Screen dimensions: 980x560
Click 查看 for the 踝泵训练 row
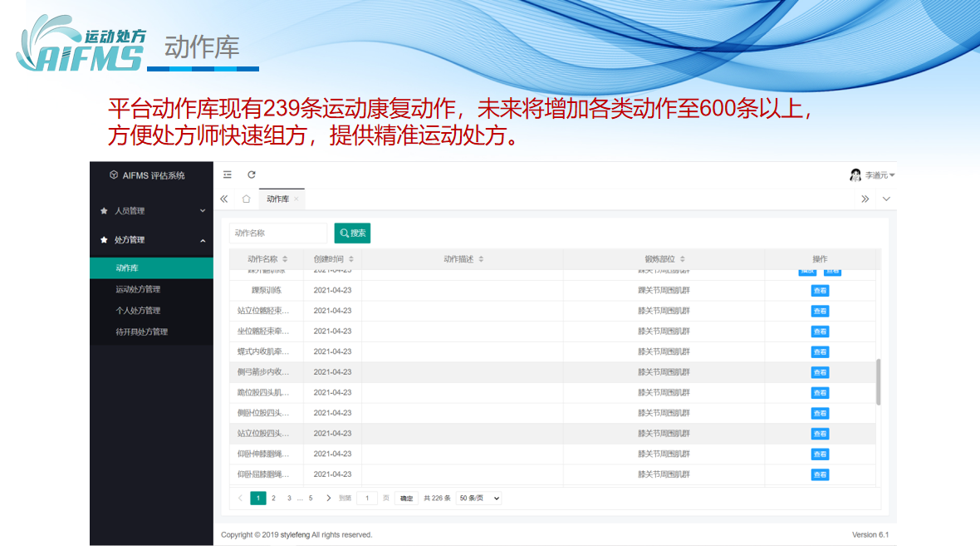coord(820,291)
